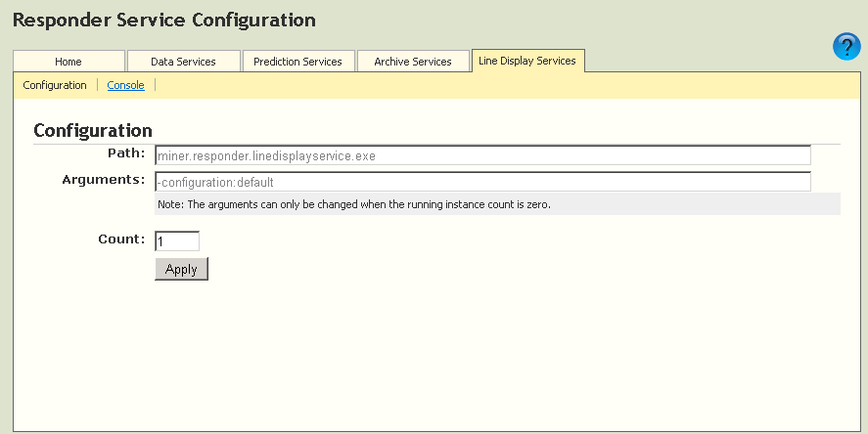868x434 pixels.
Task: Select the Configuration sub-navigation item
Action: 55,85
